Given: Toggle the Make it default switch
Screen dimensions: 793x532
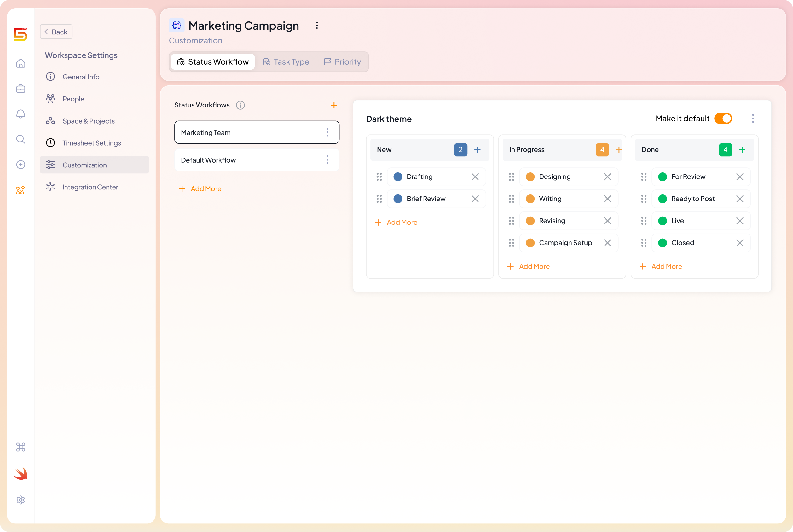Looking at the screenshot, I should tap(723, 119).
